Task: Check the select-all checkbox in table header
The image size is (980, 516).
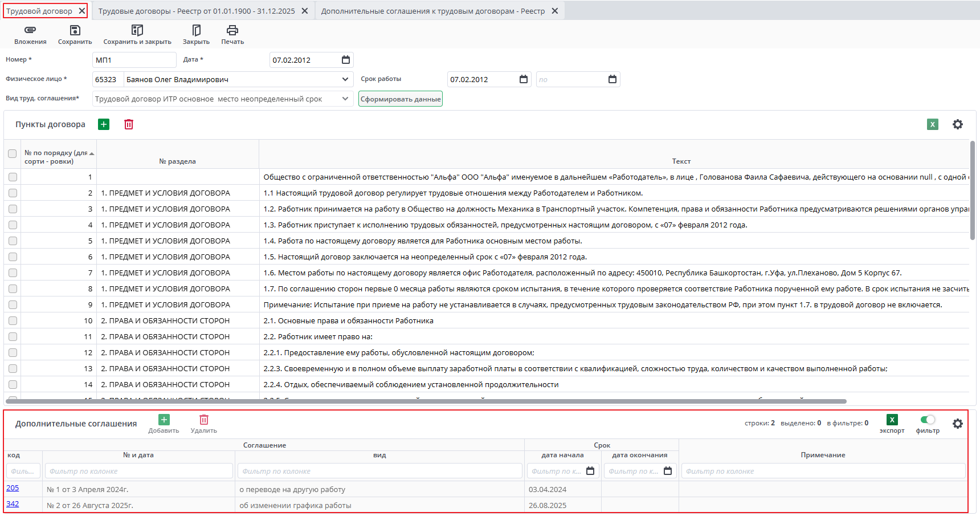Action: [13, 154]
